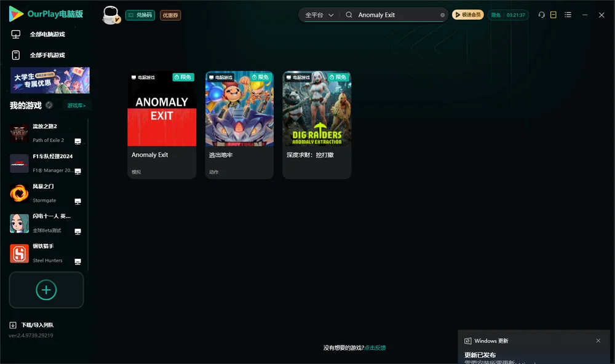Click the 逃出地牢 title text
615x364 pixels.
pyautogui.click(x=221, y=155)
